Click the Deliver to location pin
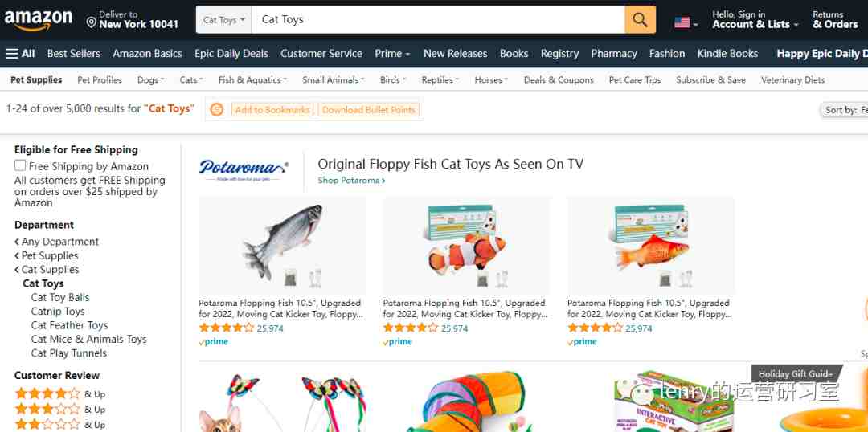868x432 pixels. click(92, 22)
